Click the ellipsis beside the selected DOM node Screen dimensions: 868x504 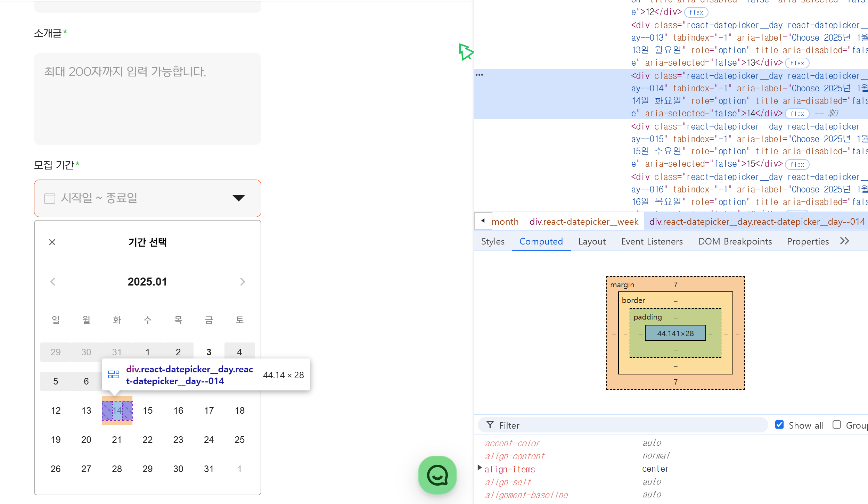(479, 75)
